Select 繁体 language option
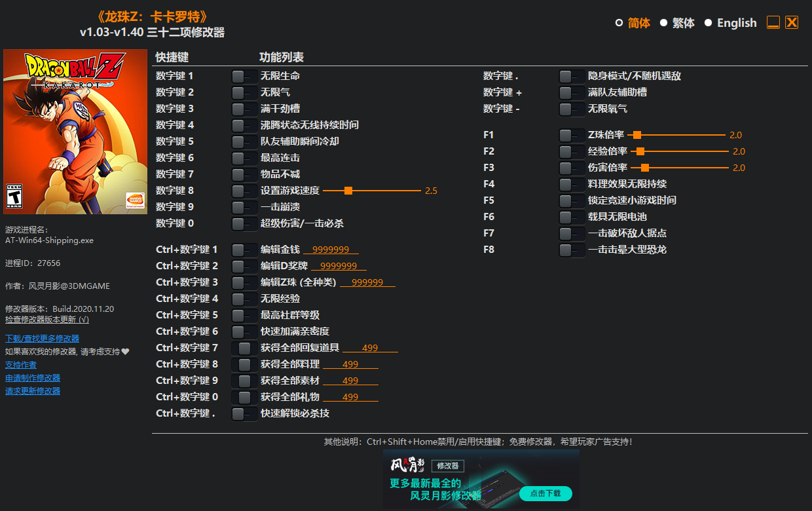812x511 pixels. tap(682, 22)
